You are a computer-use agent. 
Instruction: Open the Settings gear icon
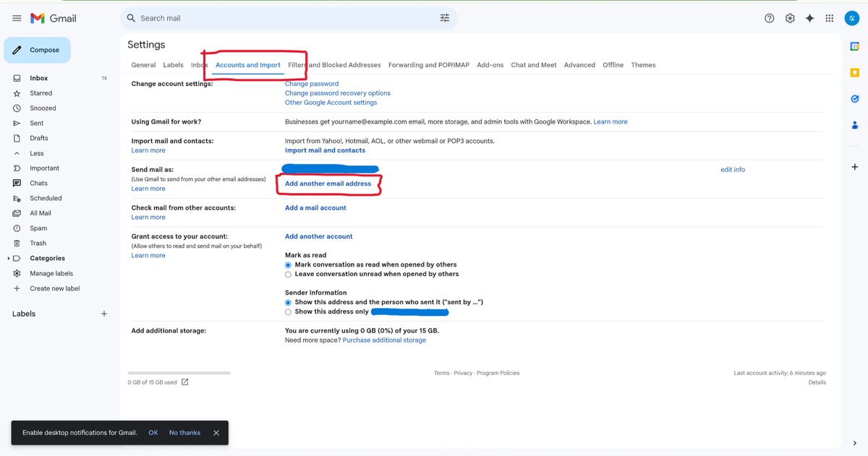coord(790,18)
